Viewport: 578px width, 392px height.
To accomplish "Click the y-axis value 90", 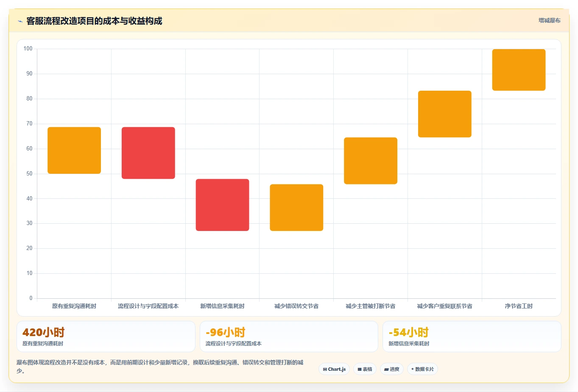I will click(29, 74).
